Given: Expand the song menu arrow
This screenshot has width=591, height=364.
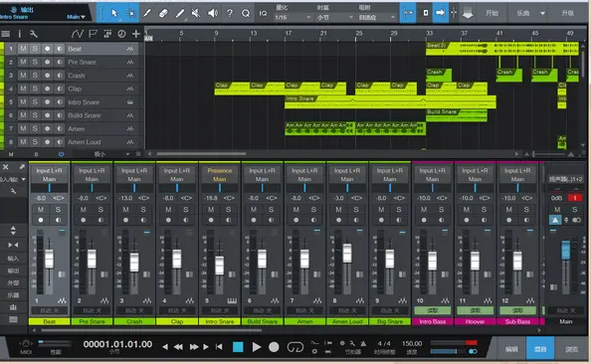Looking at the screenshot, I should [x=543, y=13].
